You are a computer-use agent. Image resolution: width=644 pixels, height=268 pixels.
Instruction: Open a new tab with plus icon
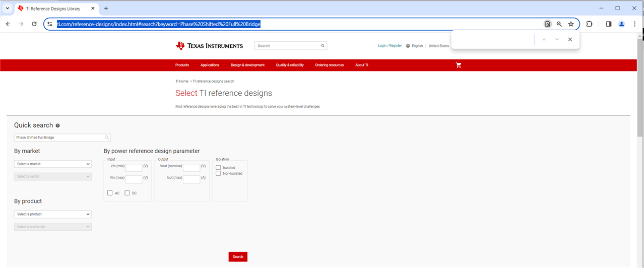click(106, 9)
